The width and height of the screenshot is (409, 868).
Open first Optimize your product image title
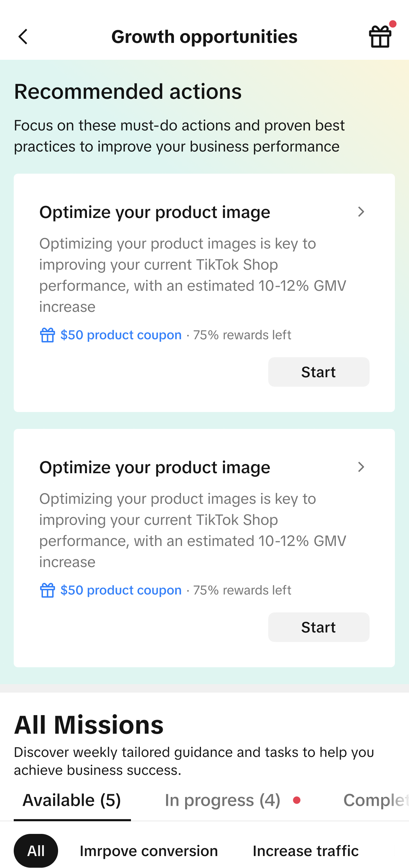[x=155, y=212]
